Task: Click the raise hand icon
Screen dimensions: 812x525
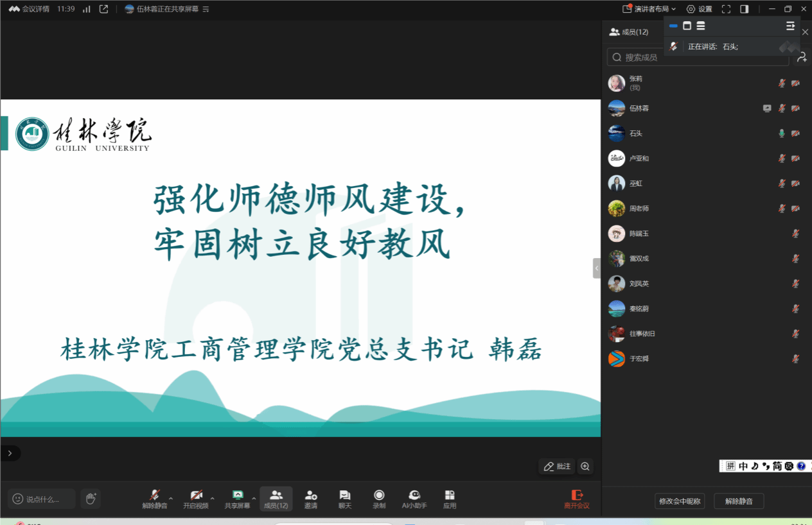Action: (91, 499)
